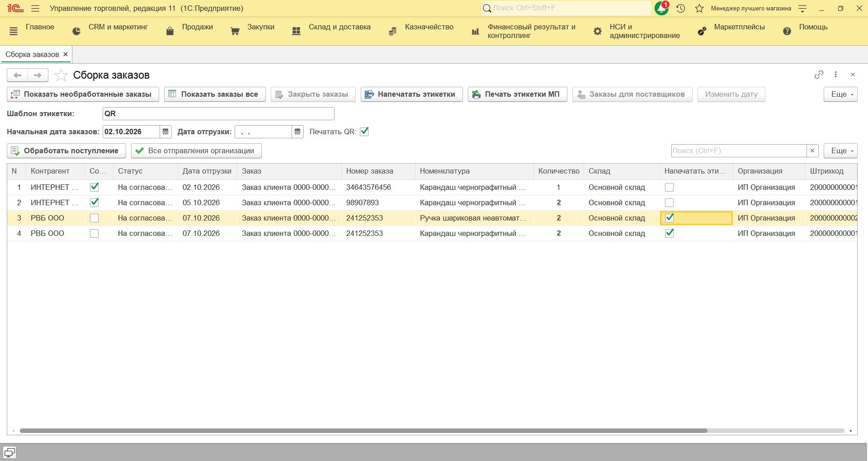Image resolution: width=868 pixels, height=461 pixels.
Task: Click Напечатать этикетки button
Action: [412, 94]
